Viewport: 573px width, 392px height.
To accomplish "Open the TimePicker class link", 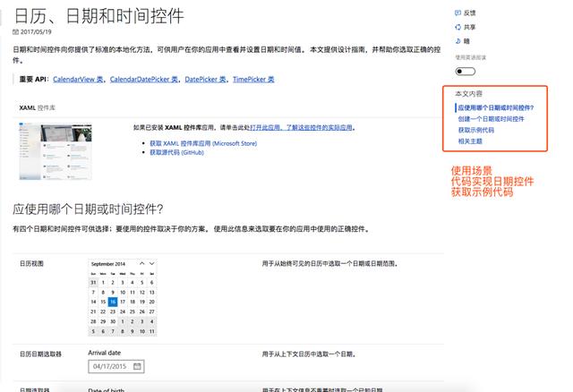I will 253,80.
